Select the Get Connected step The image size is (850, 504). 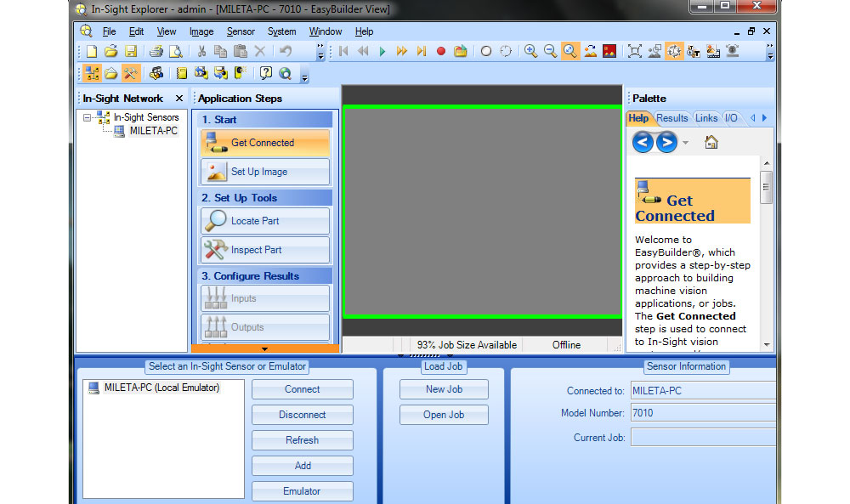pyautogui.click(x=265, y=143)
